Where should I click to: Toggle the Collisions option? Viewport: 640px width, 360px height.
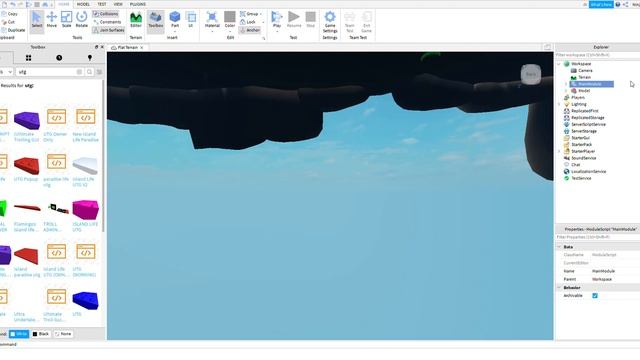tap(105, 14)
